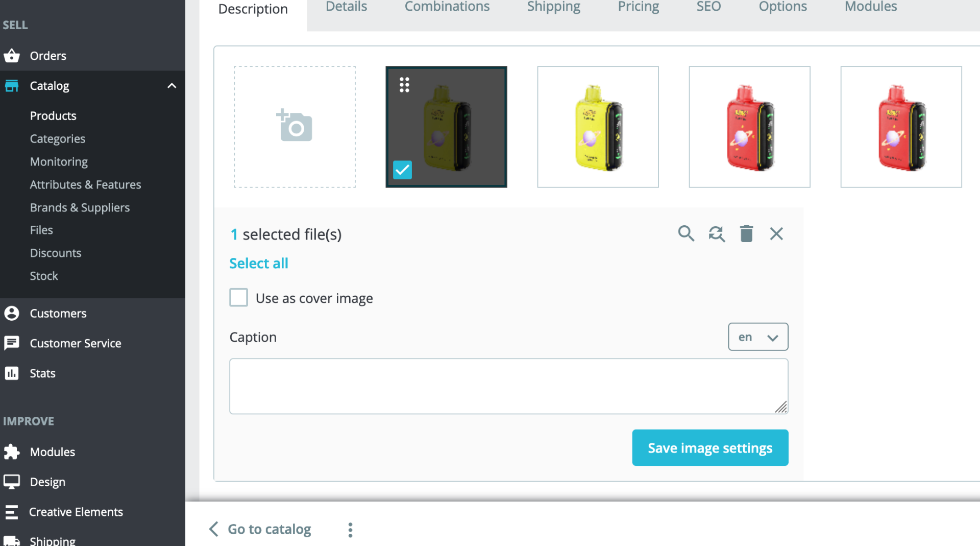Open the Pricing tab
Viewport: 980px width, 546px height.
pos(638,7)
